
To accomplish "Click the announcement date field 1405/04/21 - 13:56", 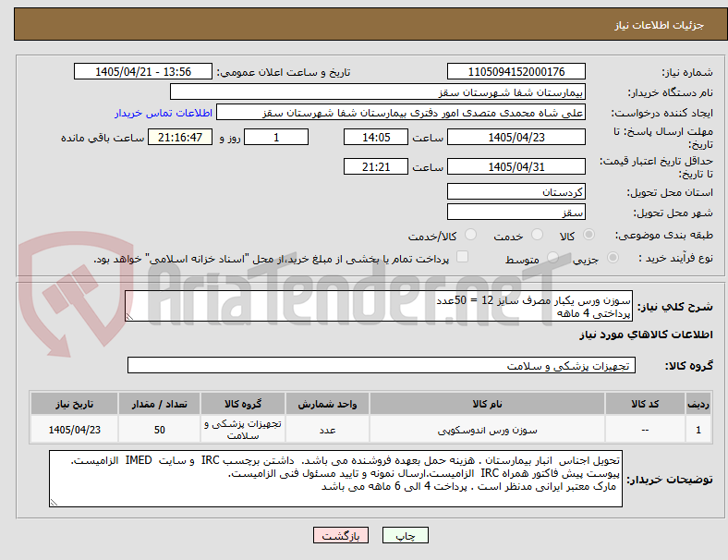I will pos(143,71).
